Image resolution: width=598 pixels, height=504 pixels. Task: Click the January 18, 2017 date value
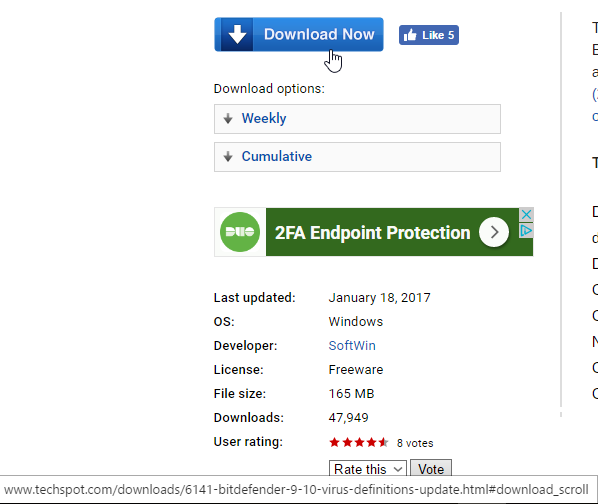379,298
